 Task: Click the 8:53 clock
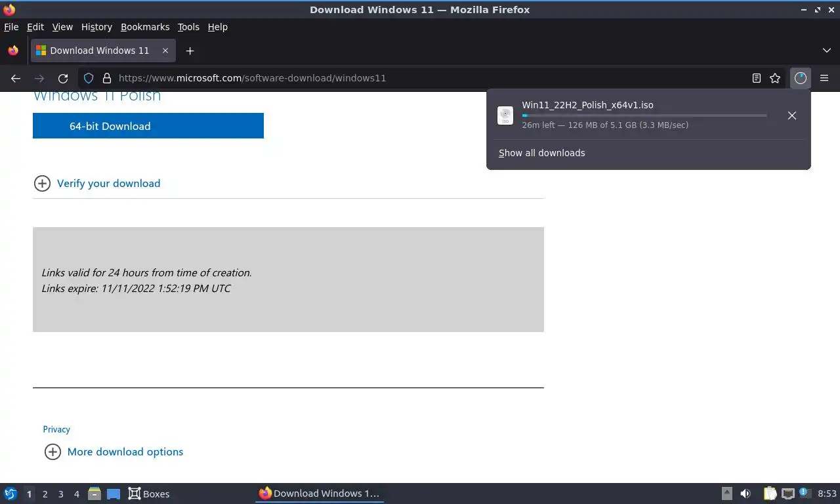827,493
